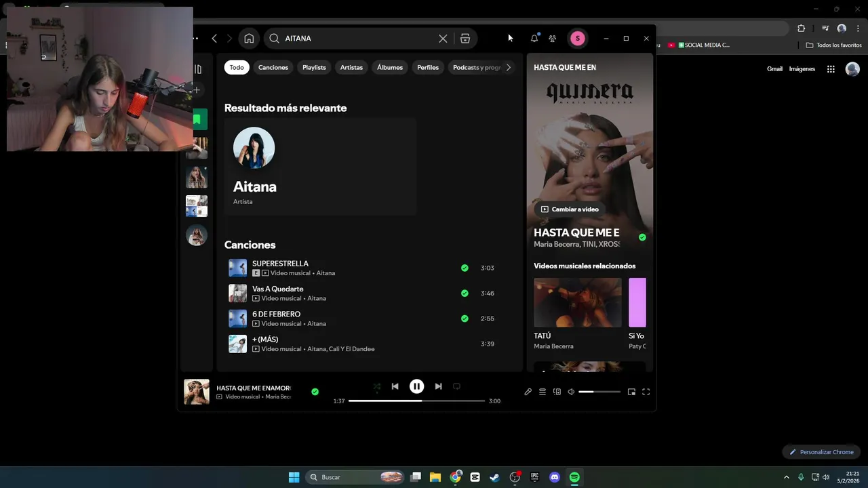Click the + (MÁS) song title

265,339
